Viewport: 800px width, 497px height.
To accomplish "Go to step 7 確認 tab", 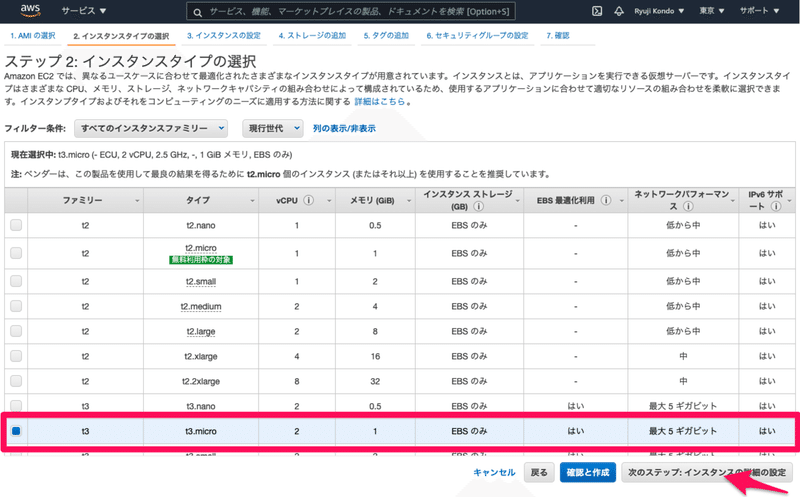I will click(558, 36).
